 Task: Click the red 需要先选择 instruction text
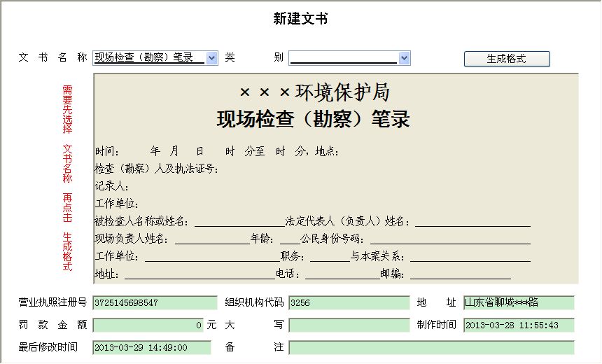point(67,109)
